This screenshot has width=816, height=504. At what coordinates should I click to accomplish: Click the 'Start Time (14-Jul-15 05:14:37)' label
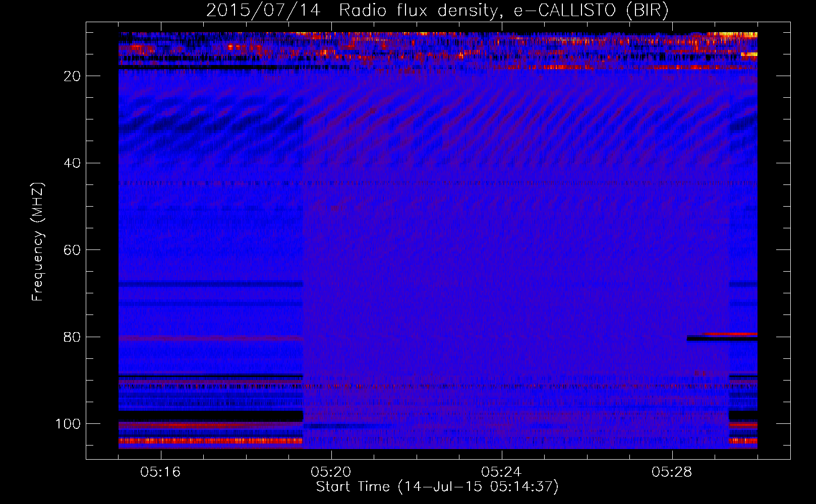[437, 487]
